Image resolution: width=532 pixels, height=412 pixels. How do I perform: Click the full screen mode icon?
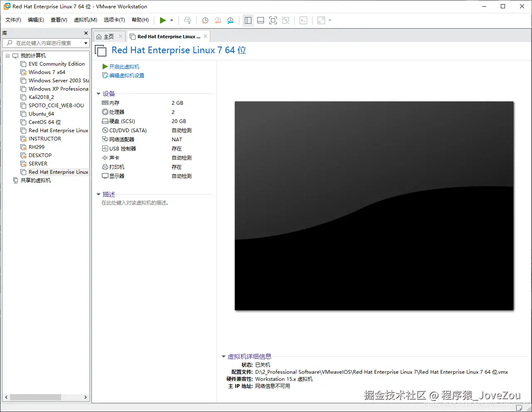point(273,20)
